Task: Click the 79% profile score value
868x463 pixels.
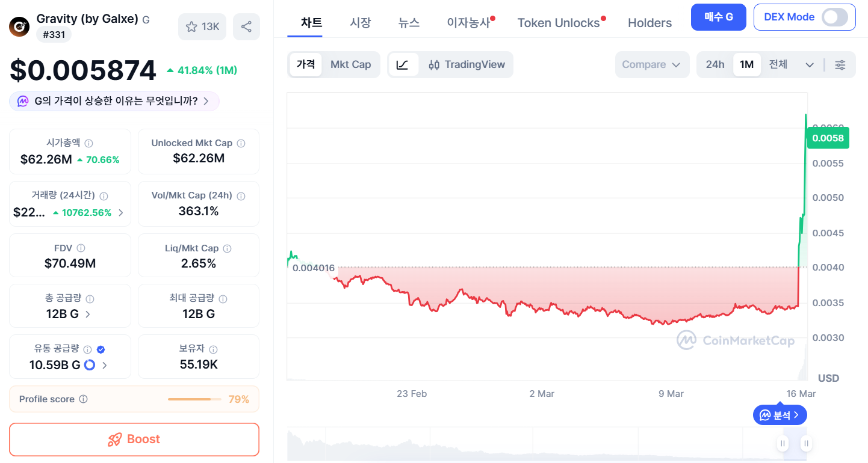Action: [239, 399]
